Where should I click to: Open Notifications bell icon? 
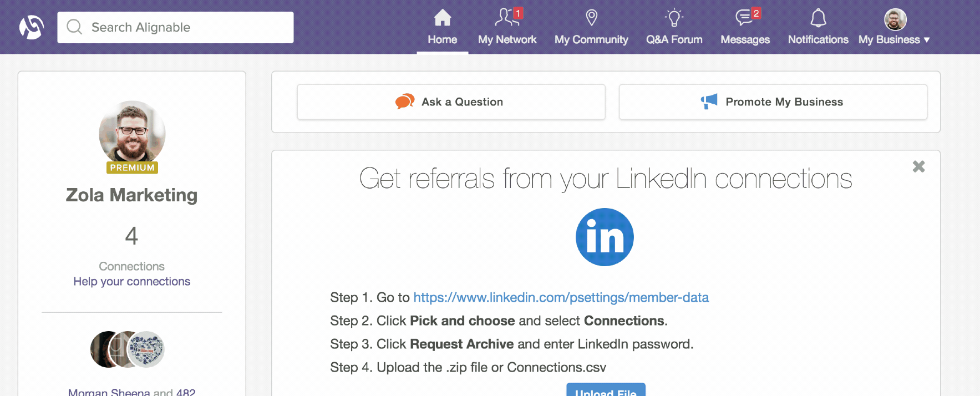pyautogui.click(x=818, y=18)
